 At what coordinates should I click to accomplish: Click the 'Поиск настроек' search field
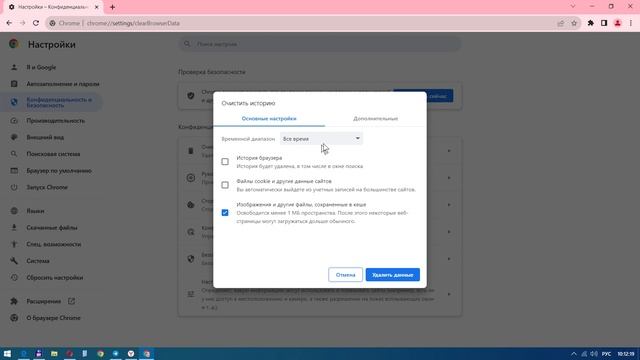[320, 44]
